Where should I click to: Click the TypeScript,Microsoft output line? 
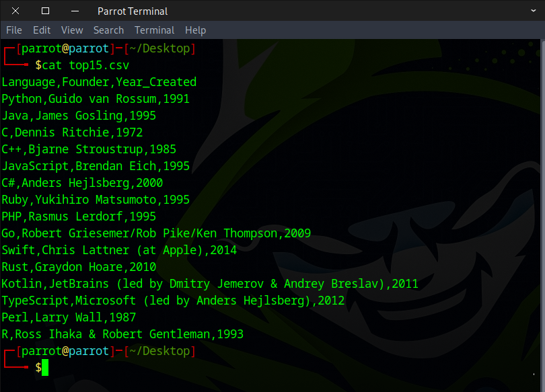[x=173, y=301]
